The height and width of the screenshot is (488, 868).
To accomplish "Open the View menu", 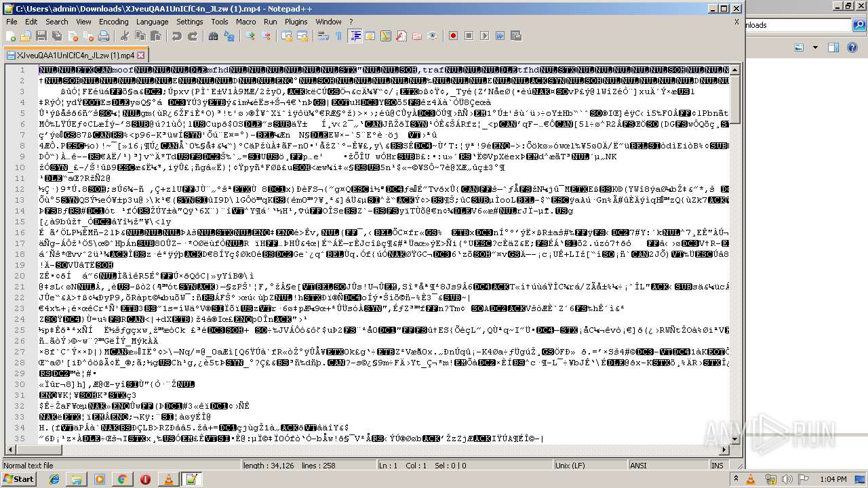I will click(83, 22).
